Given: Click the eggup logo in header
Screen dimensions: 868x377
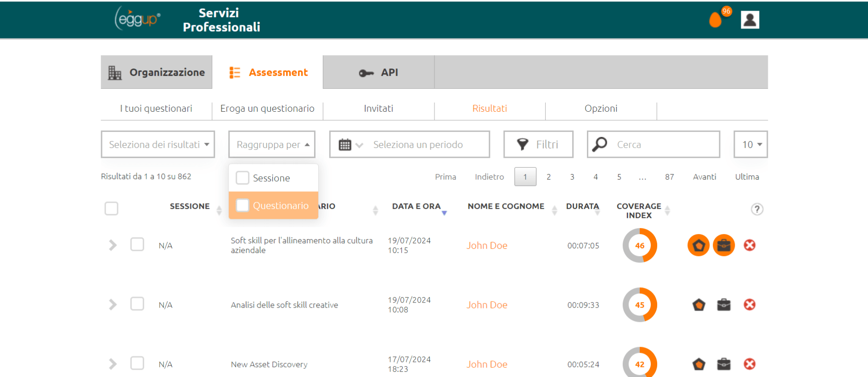Looking at the screenshot, I should [137, 19].
